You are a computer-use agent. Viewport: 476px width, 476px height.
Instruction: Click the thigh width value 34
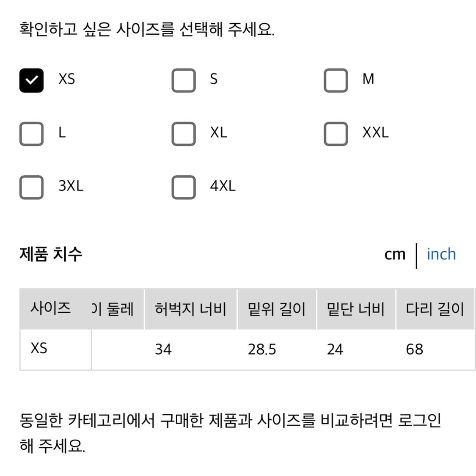pyautogui.click(x=164, y=349)
